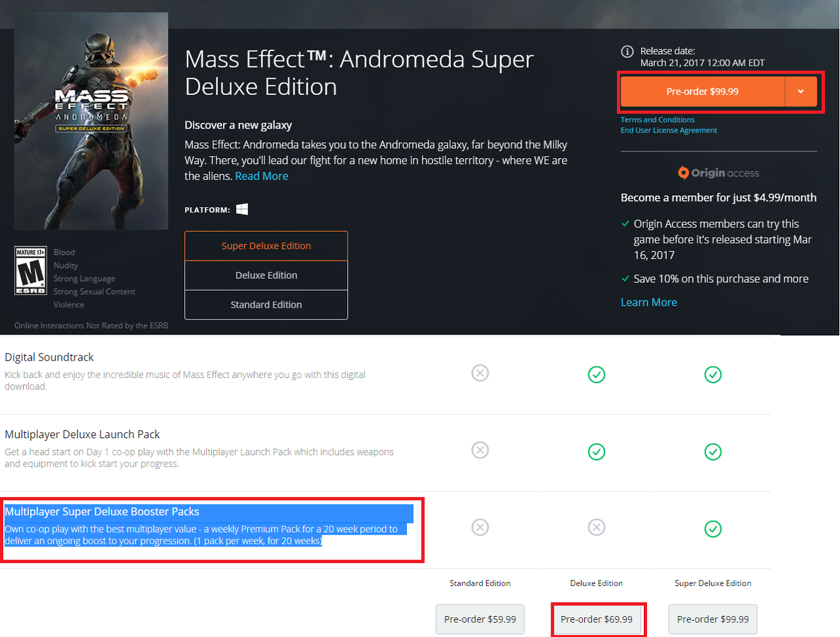This screenshot has height=637, width=840.
Task: Open the pre-order dropdown arrow
Action: (801, 92)
